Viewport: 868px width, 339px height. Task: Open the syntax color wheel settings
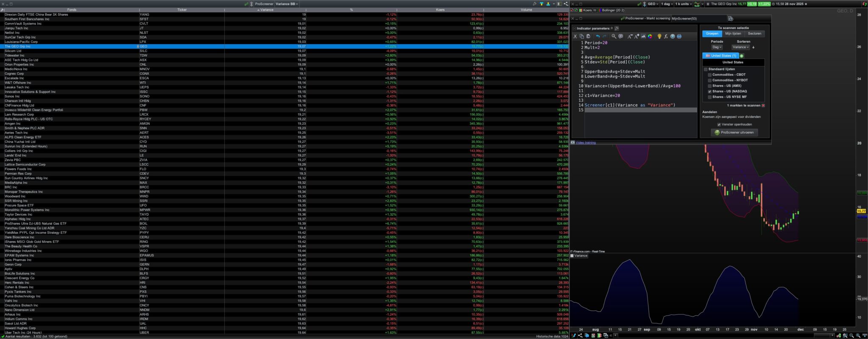coord(650,36)
